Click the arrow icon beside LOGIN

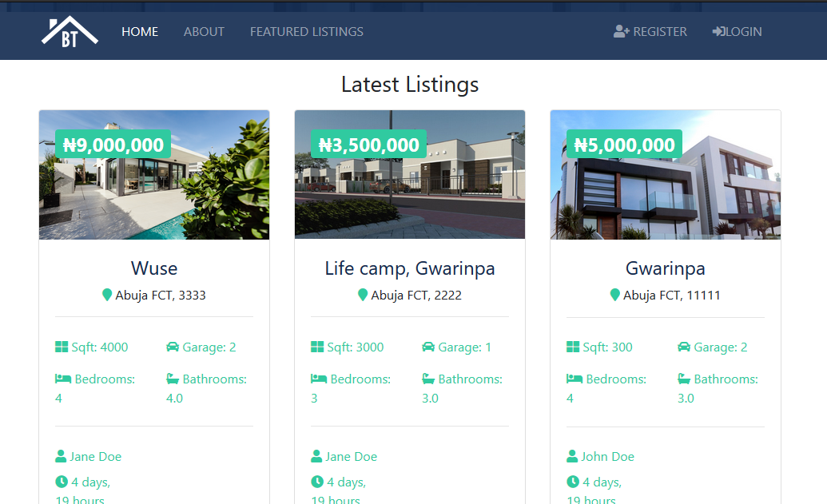tap(718, 31)
